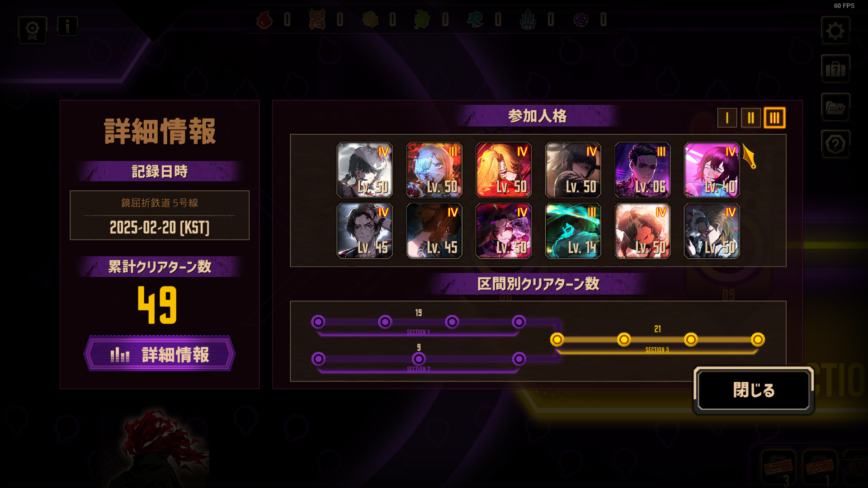Open the briefcase question-mark icon
This screenshot has width=868, height=488.
[835, 69]
